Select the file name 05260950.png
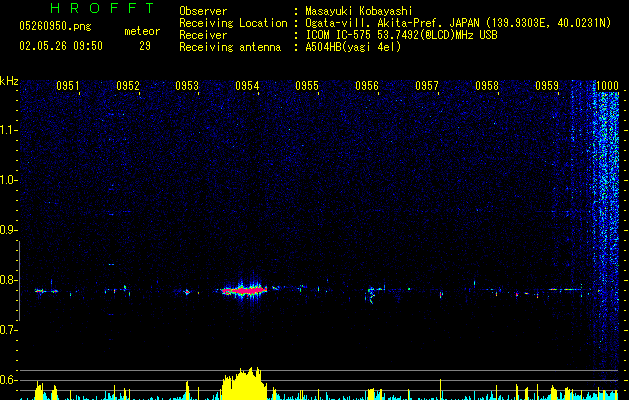This screenshot has width=629, height=400. coord(55,26)
